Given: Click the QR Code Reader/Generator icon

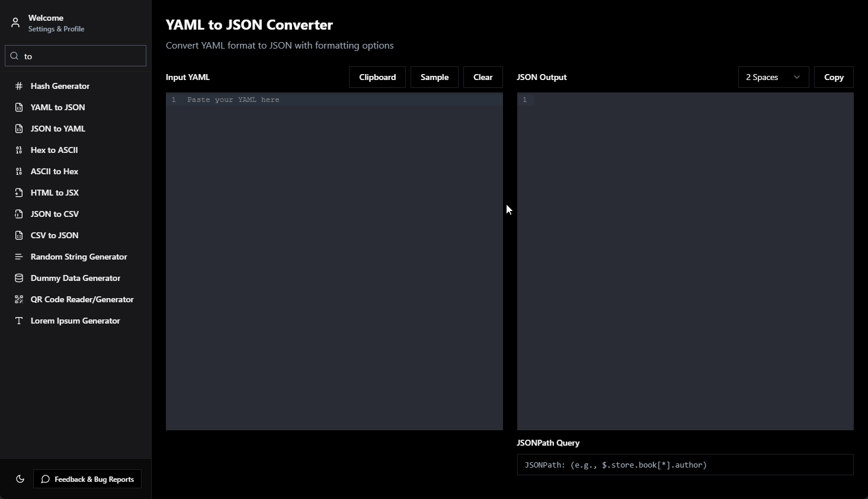Looking at the screenshot, I should (19, 299).
